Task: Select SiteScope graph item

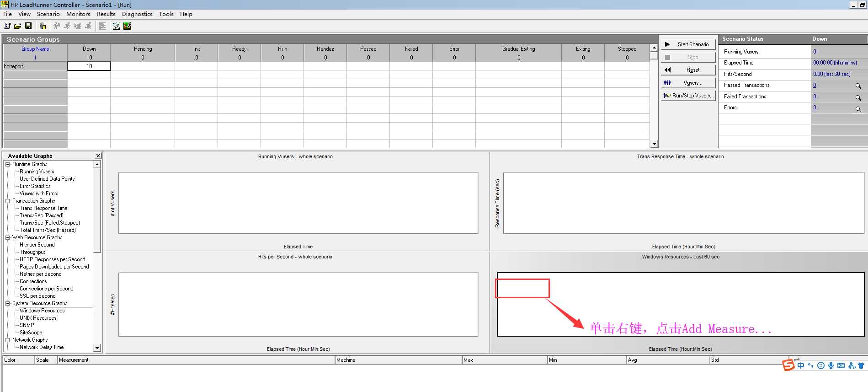Action: pyautogui.click(x=31, y=333)
